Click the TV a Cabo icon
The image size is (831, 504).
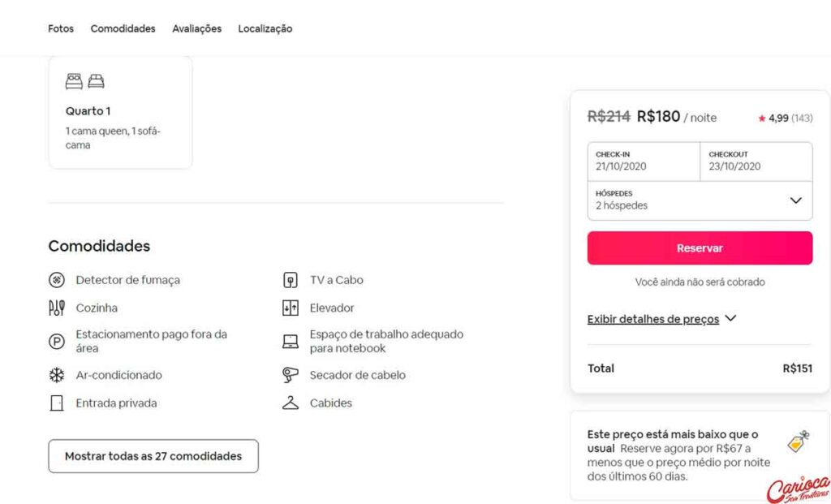click(291, 280)
